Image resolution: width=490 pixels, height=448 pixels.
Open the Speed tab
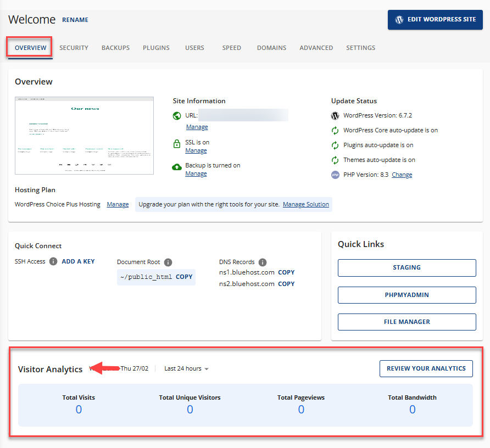232,48
